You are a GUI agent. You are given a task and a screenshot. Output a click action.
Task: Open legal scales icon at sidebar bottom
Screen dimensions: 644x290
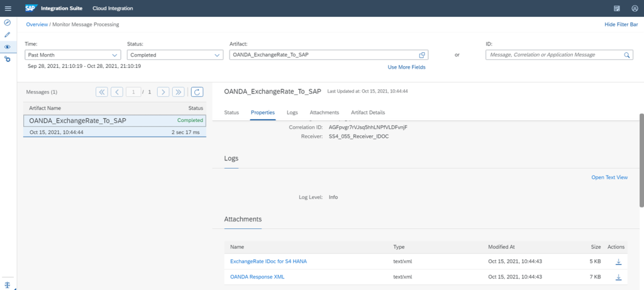[x=7, y=285]
